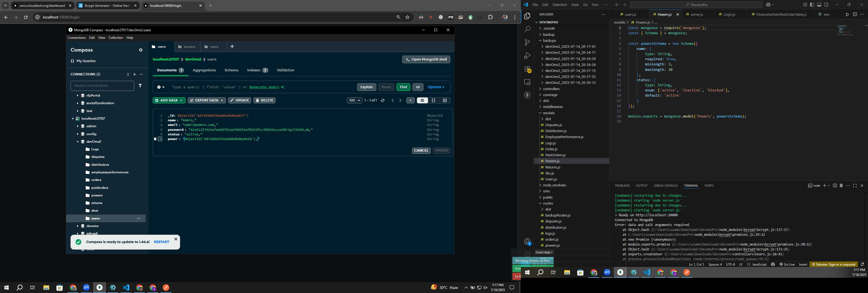The image size is (868, 293).
Task: Open VS Code Source Control view
Action: pyautogui.click(x=527, y=43)
